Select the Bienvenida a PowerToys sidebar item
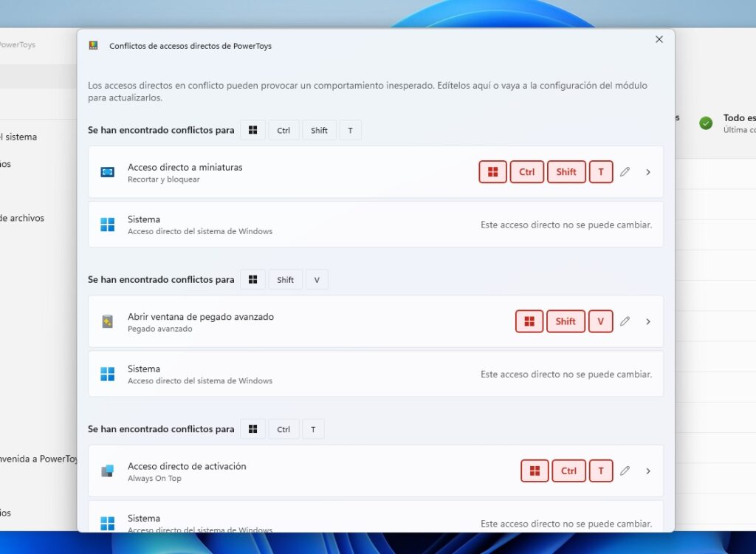The image size is (756, 554). 38,459
